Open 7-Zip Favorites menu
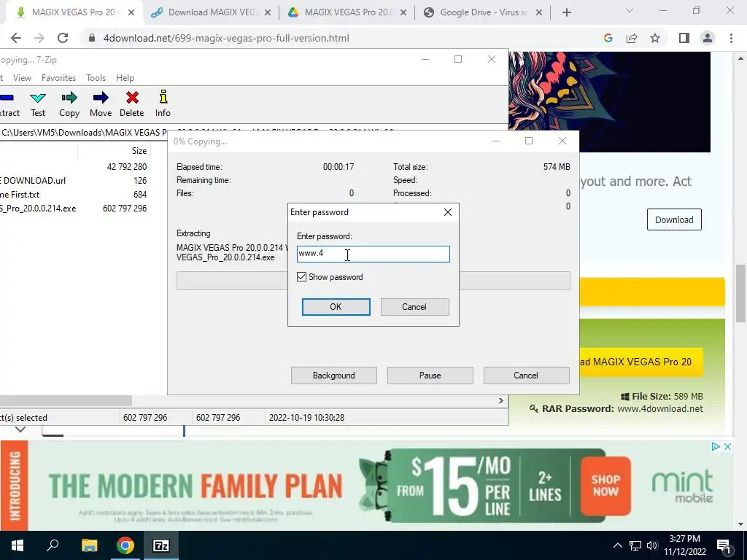 pos(58,77)
